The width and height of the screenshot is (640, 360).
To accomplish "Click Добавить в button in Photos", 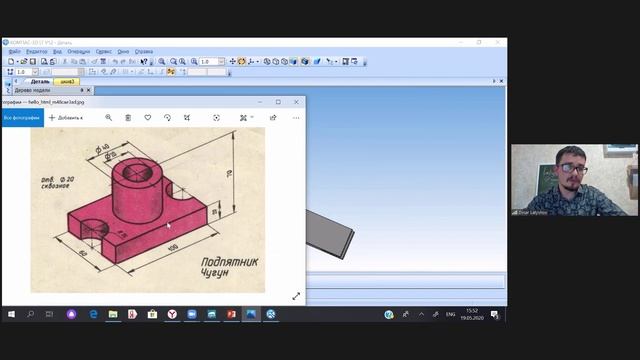I will pos(66,118).
